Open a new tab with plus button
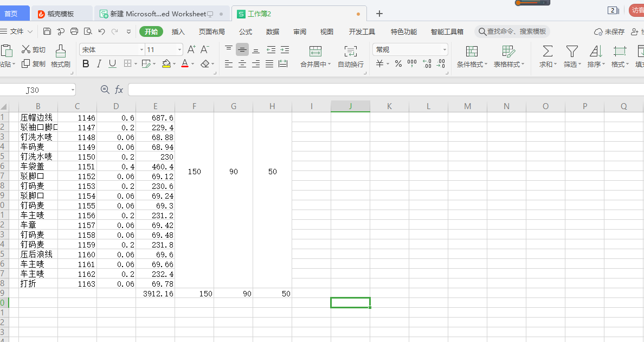Viewport: 644px width, 342px height. pyautogui.click(x=379, y=14)
